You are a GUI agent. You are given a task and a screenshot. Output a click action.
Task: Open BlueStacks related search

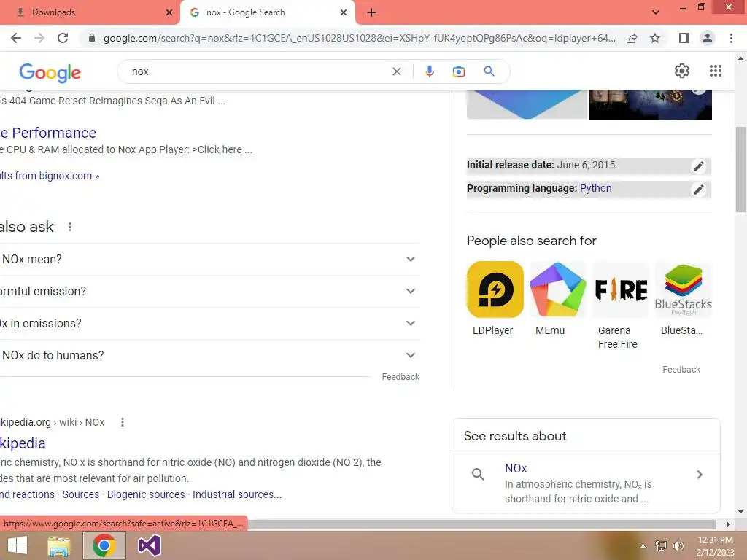pyautogui.click(x=683, y=298)
